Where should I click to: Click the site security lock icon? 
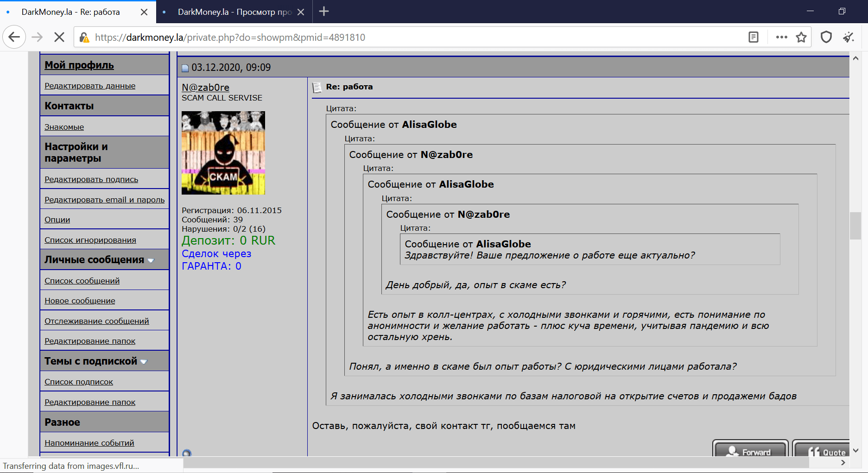pos(84,38)
